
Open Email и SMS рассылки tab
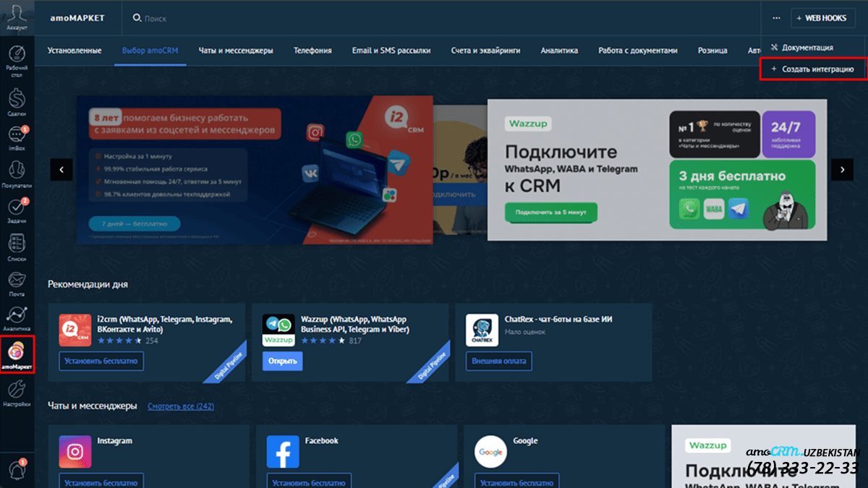pos(391,51)
